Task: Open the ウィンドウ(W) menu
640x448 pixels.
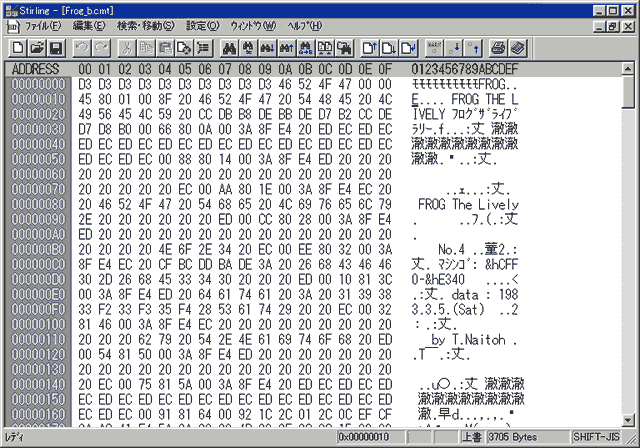Action: [254, 24]
